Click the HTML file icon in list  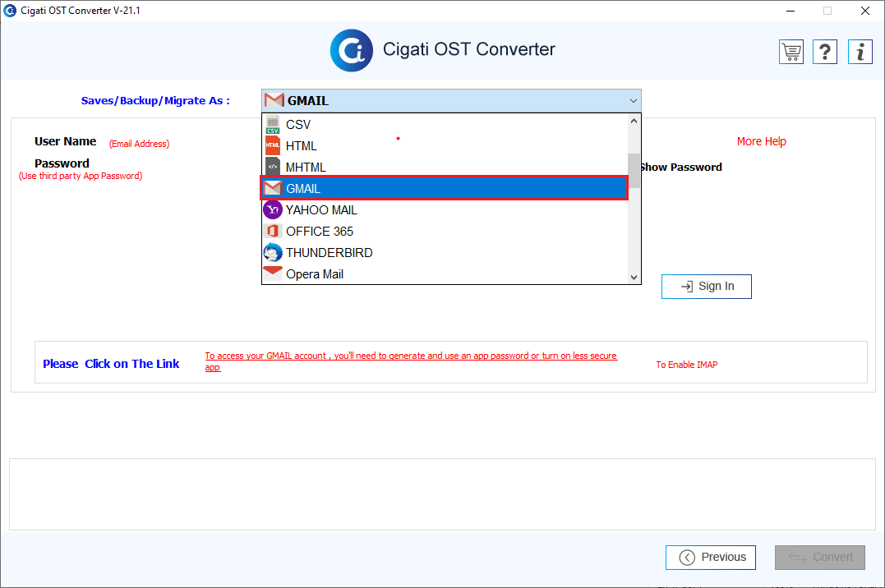coord(273,145)
